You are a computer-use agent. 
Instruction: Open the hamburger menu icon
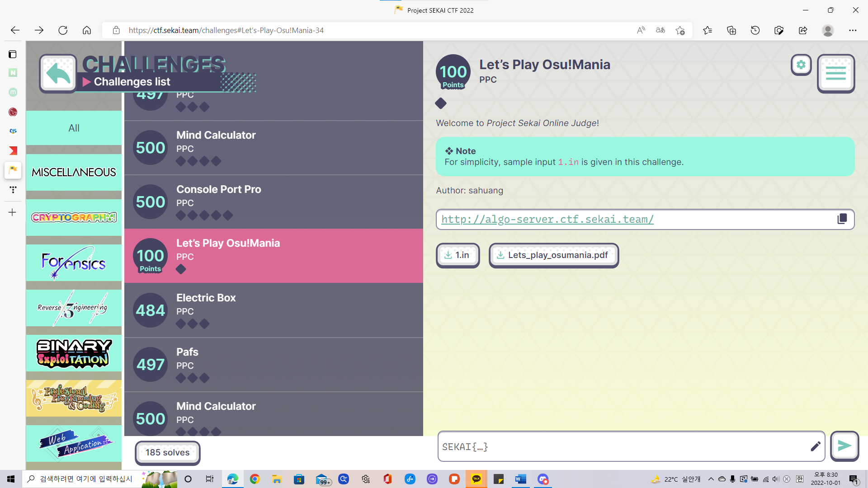[x=835, y=73]
